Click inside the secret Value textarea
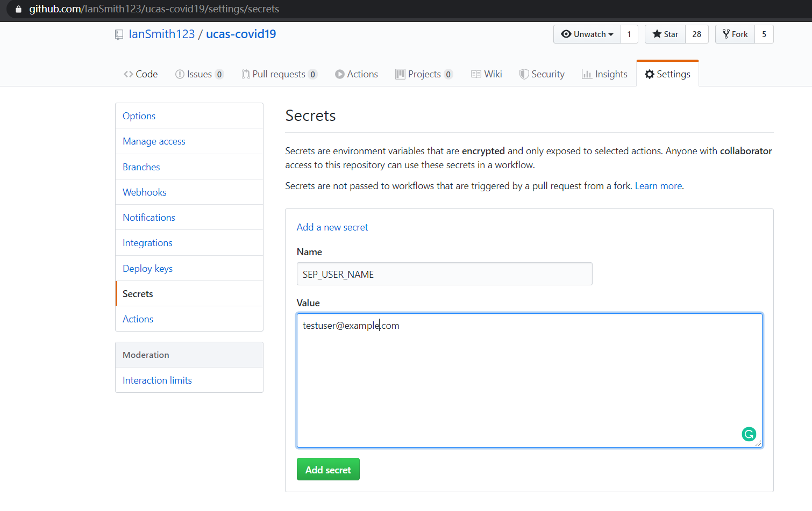812x511 pixels. click(x=530, y=380)
